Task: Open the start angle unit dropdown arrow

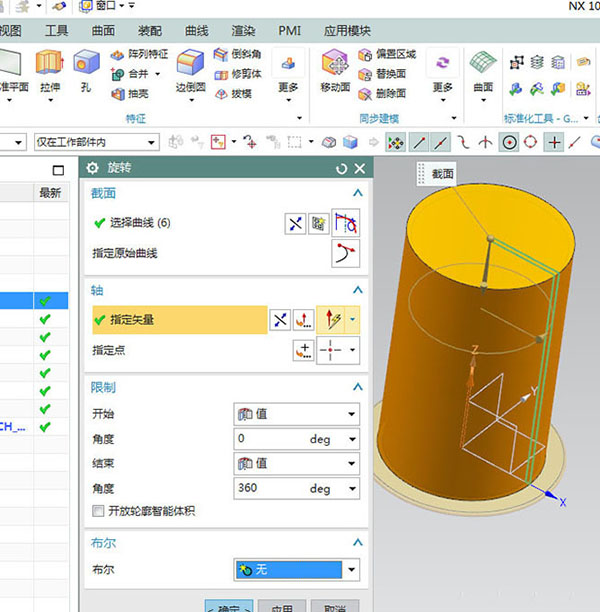Action: [x=352, y=439]
